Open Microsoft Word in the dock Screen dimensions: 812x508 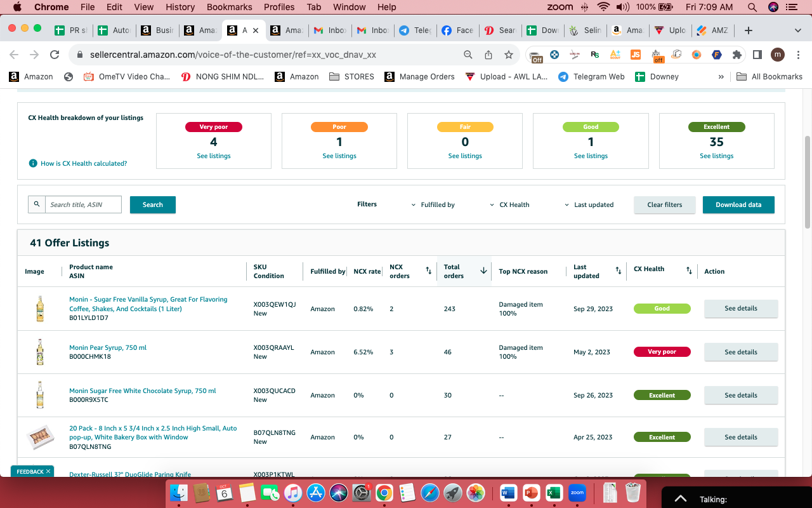tap(508, 492)
